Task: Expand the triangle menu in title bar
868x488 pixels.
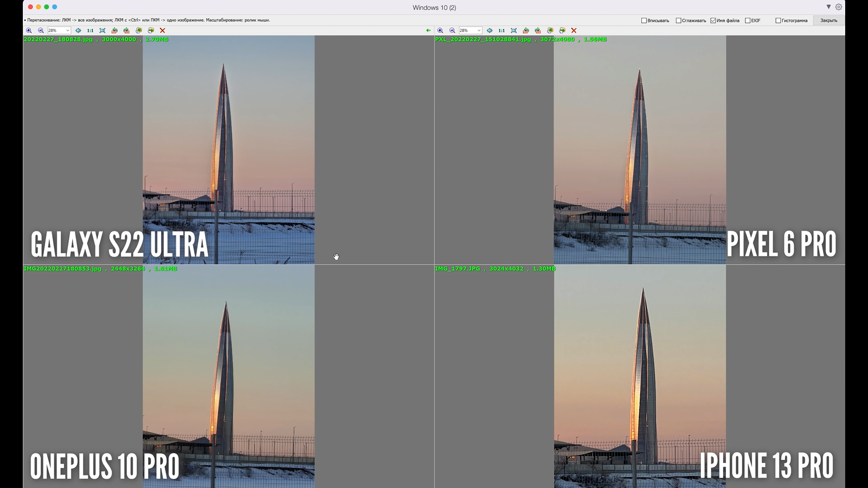Action: [x=828, y=7]
